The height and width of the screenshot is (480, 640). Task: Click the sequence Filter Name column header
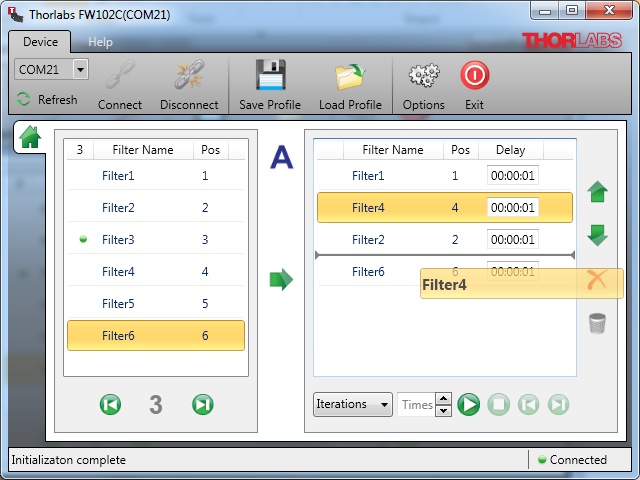(393, 150)
